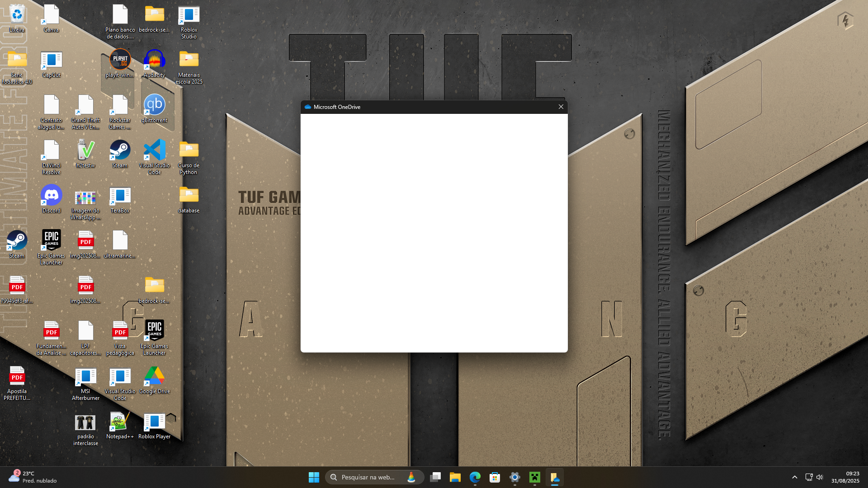Open the database folder icon
The width and height of the screenshot is (868, 488).
(189, 200)
